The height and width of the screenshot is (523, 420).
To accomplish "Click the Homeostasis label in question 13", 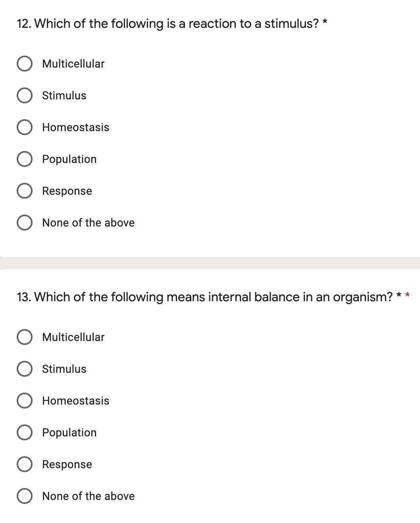I will point(75,401).
